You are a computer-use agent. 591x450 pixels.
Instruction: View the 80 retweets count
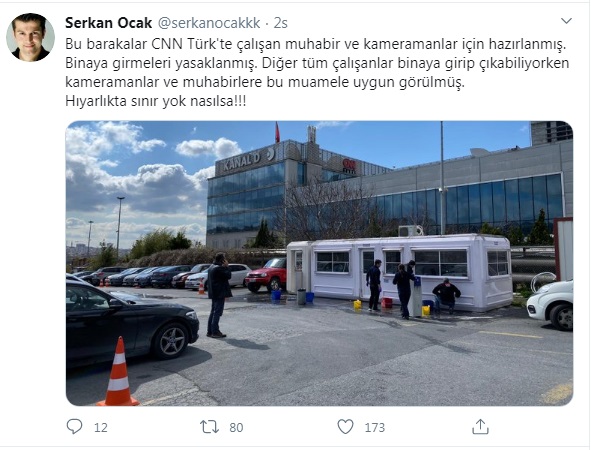tap(236, 427)
